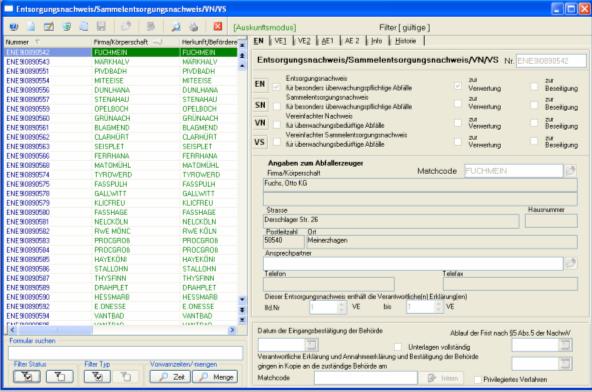Viewport: 592px width, 392px height.
Task: Click the new document toolbar icon
Action: click(31, 26)
